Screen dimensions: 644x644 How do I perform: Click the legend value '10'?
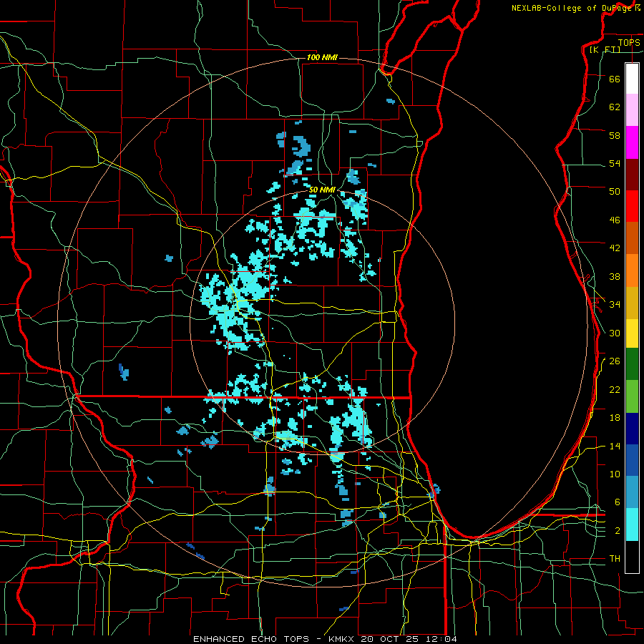coord(615,474)
